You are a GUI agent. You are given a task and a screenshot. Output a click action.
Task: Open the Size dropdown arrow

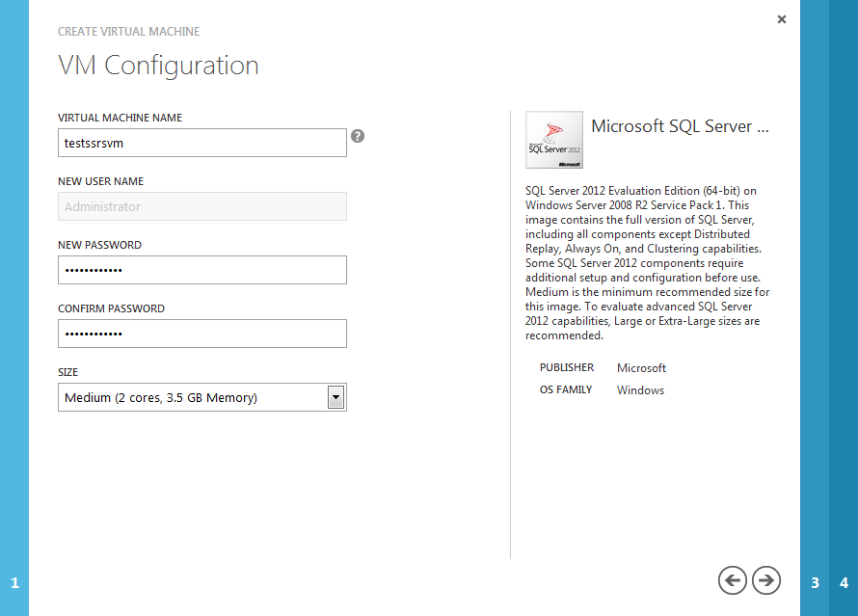(x=336, y=397)
